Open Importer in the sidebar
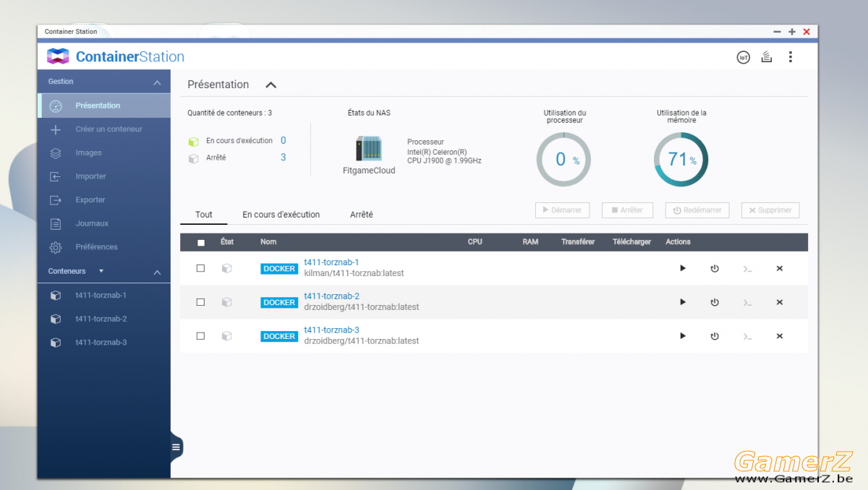Screen dimensions: 868x490 click(x=104, y=176)
